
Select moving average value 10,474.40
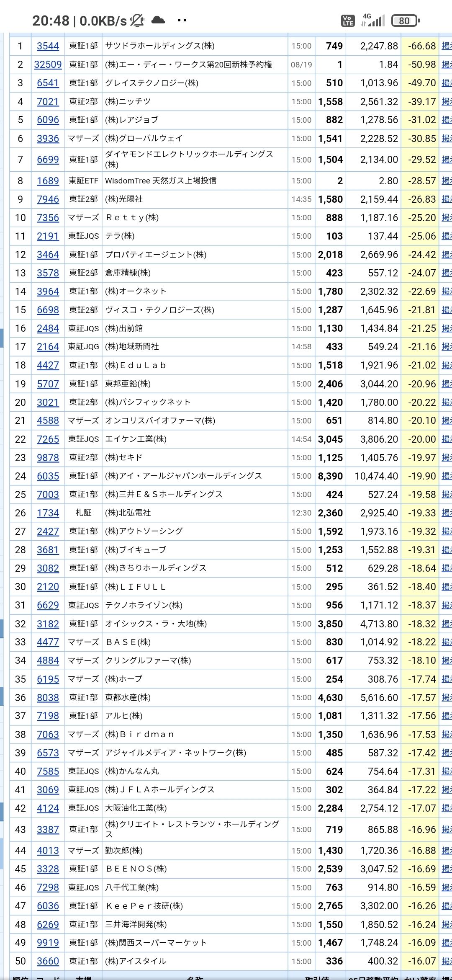point(376,476)
